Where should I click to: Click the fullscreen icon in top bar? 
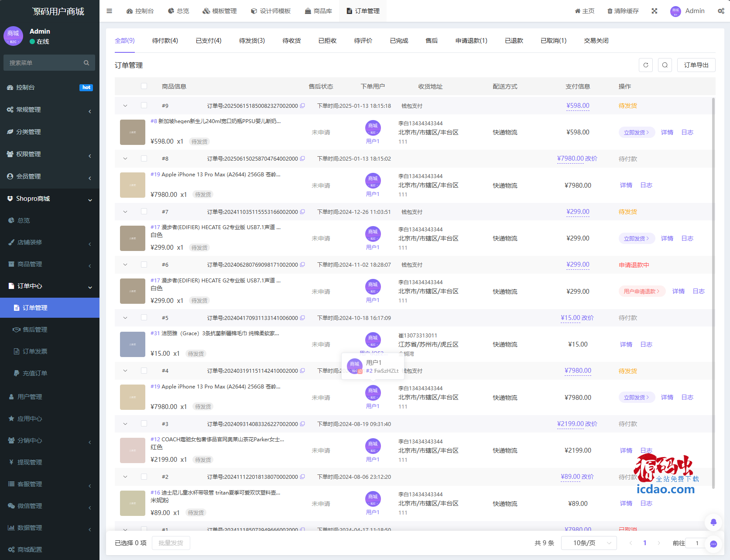pyautogui.click(x=655, y=11)
